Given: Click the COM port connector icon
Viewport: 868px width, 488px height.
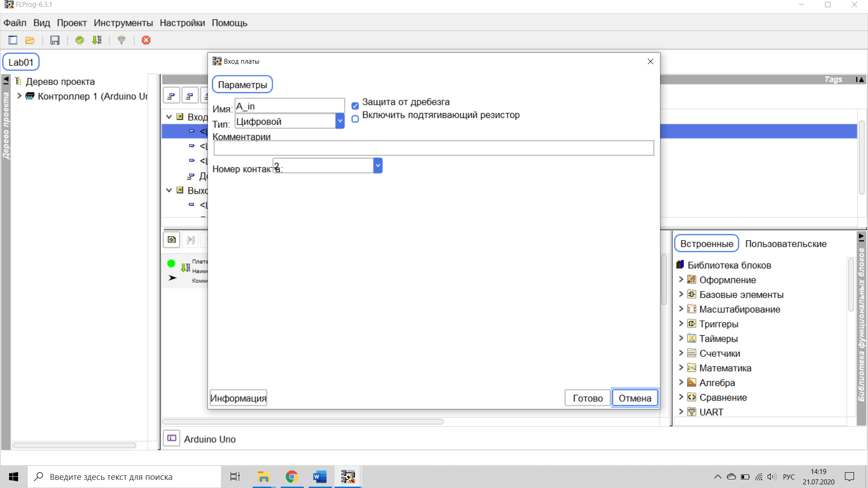Looking at the screenshot, I should (x=121, y=40).
